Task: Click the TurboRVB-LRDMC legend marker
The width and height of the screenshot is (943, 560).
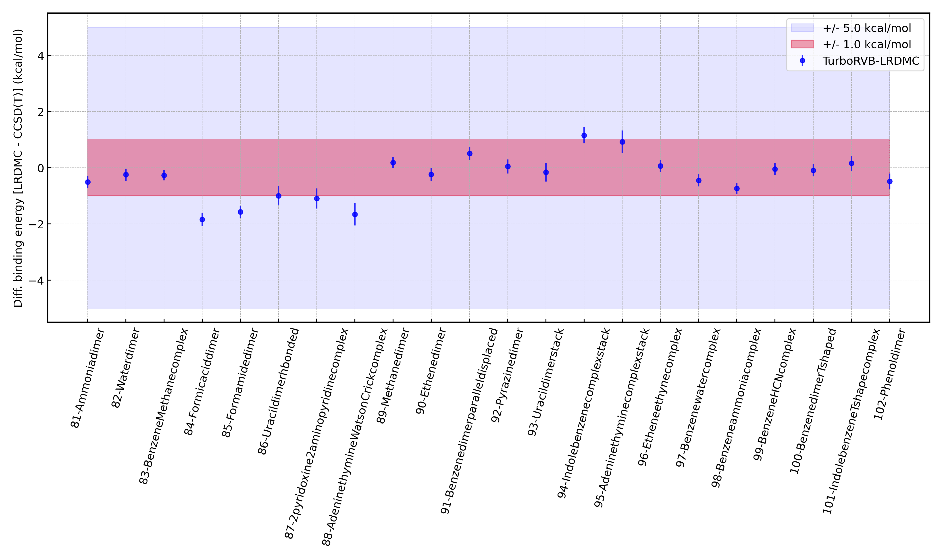Action: point(802,60)
